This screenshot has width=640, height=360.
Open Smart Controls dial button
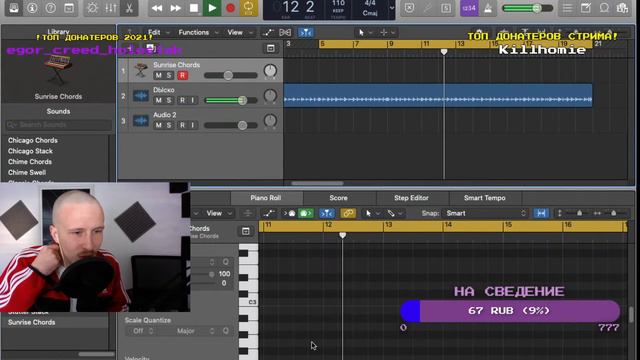92,8
